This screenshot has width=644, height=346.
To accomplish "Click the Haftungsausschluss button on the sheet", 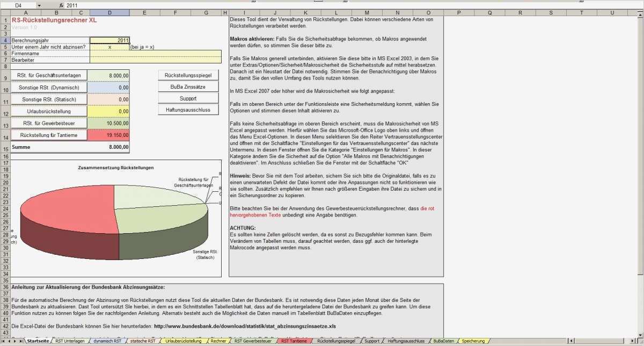I will coord(188,110).
